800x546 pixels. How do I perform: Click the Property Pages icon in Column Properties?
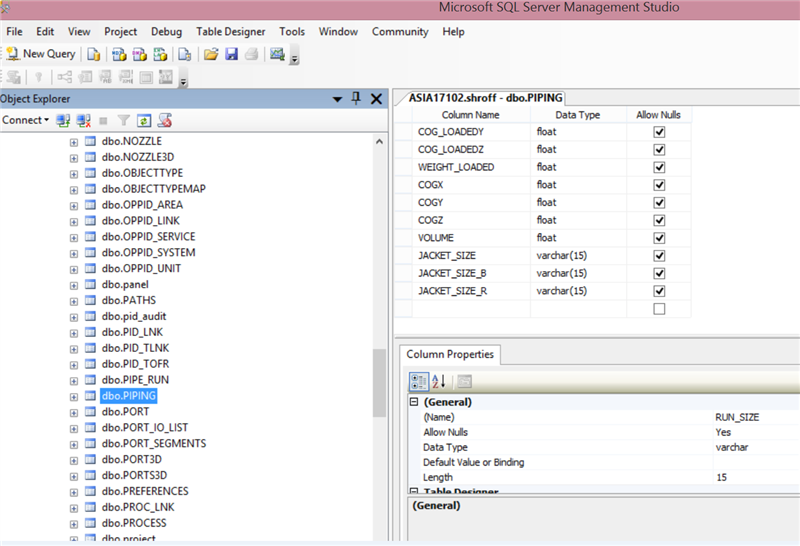464,381
